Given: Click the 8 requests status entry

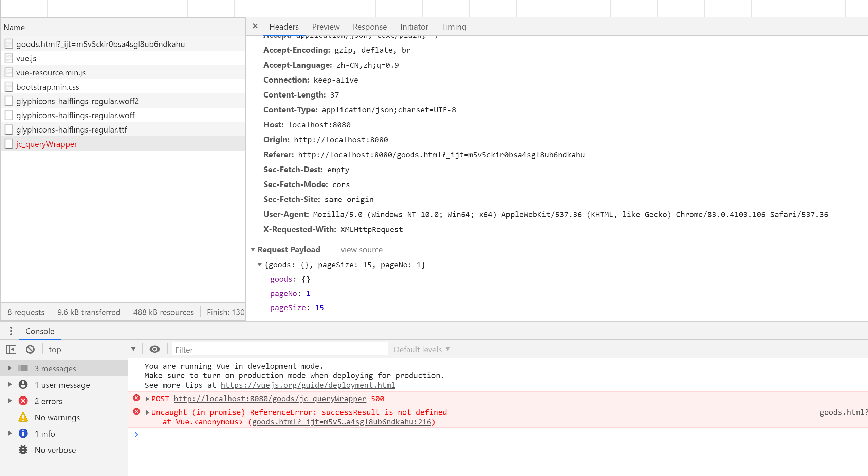Looking at the screenshot, I should click(26, 312).
